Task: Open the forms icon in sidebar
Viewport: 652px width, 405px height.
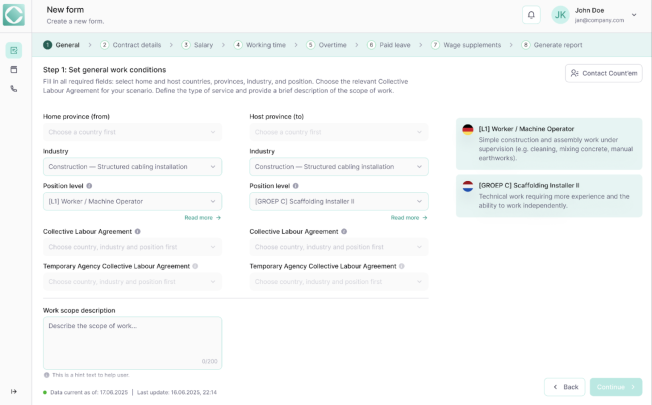Action: point(14,50)
